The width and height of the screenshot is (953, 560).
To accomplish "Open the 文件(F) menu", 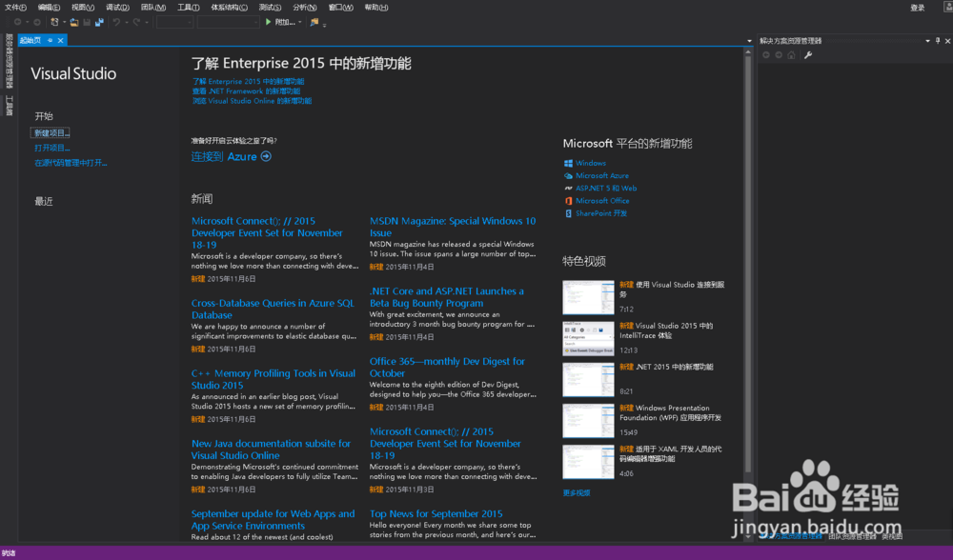I will click(x=16, y=8).
